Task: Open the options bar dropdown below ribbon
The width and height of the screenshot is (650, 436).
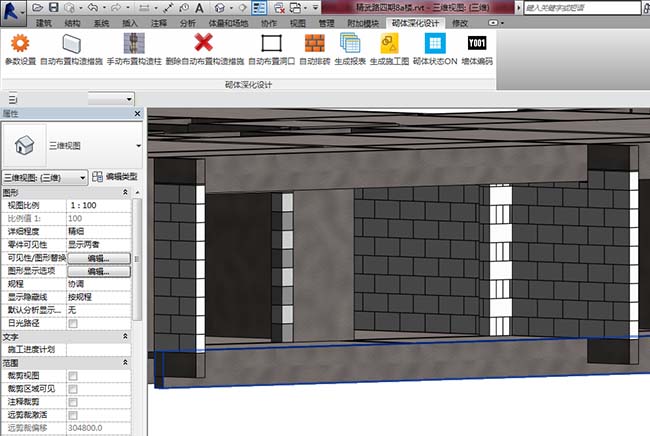Action: click(x=111, y=99)
